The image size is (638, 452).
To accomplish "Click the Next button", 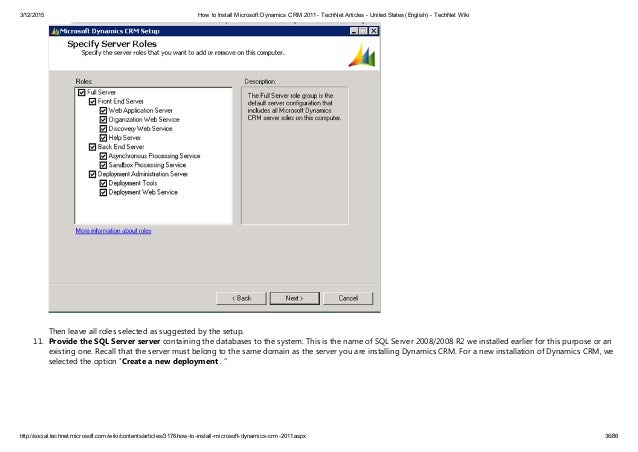I will (x=295, y=298).
